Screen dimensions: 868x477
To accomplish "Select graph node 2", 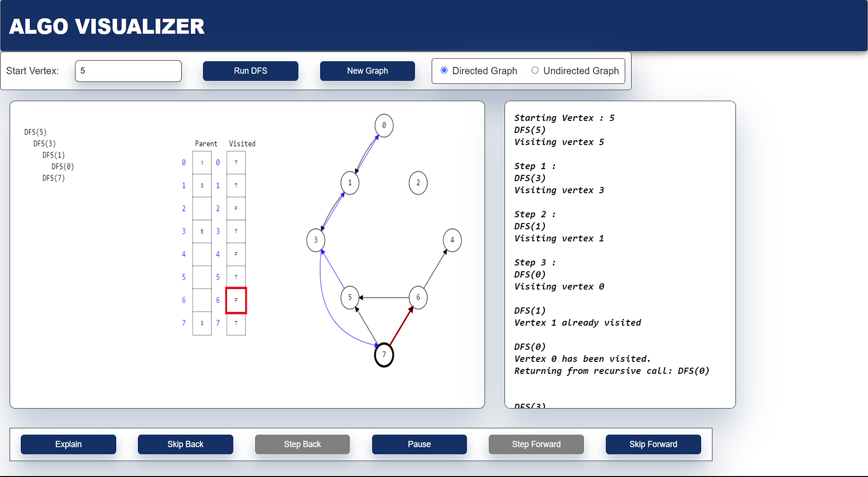I will tap(418, 183).
